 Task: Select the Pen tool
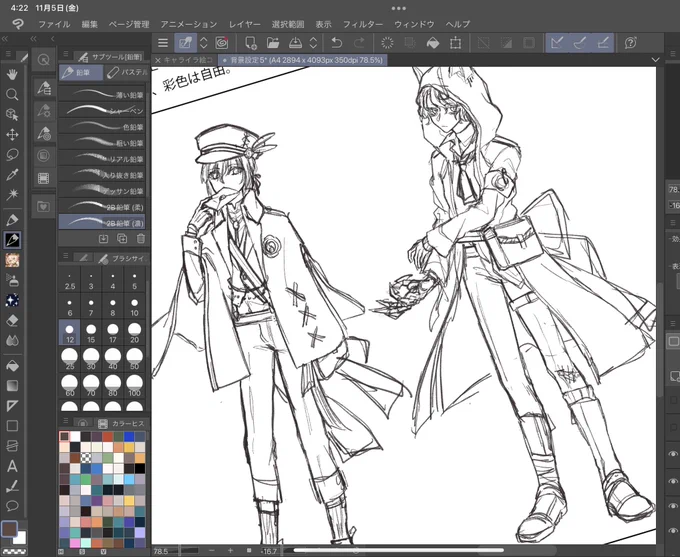pos(12,220)
